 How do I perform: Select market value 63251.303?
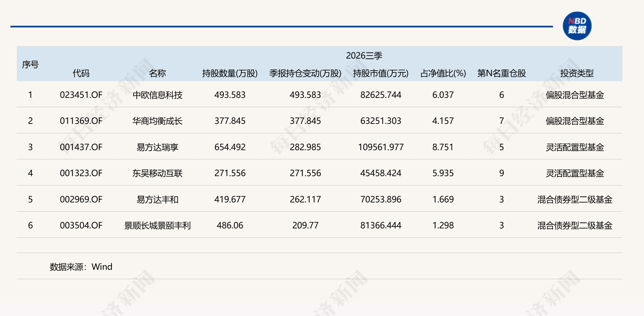pyautogui.click(x=381, y=121)
